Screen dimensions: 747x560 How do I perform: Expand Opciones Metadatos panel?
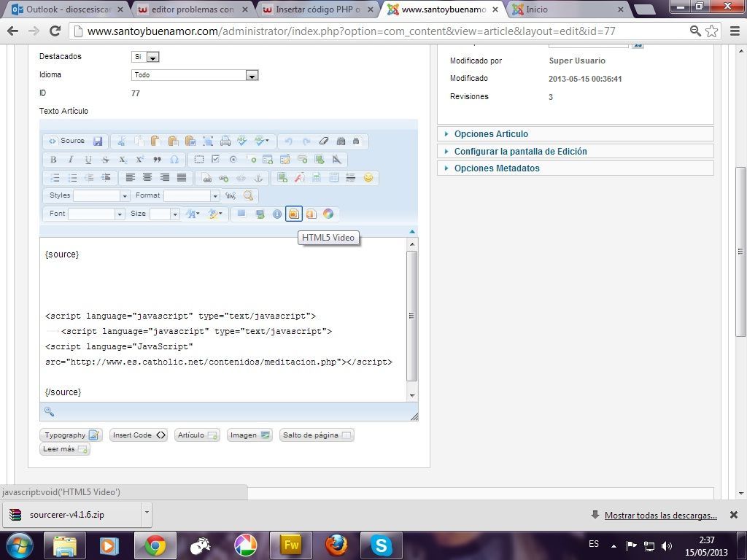(496, 168)
